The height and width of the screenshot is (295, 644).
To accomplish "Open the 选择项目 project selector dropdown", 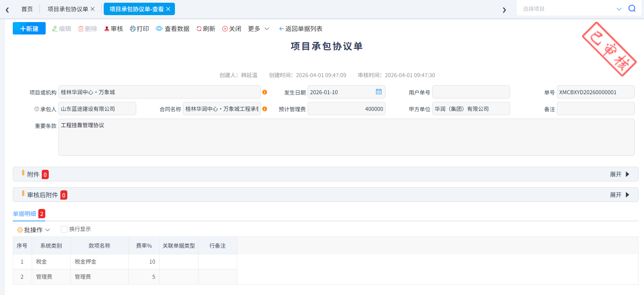I will 571,9.
